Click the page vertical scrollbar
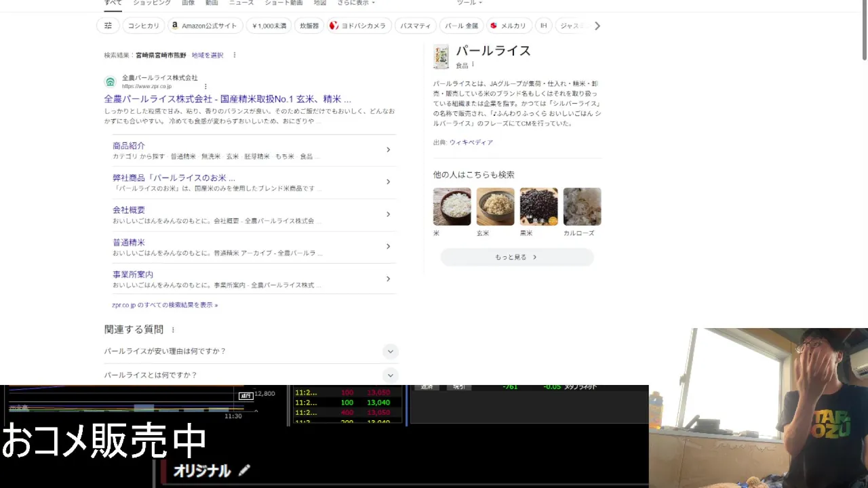868x488 pixels. pyautogui.click(x=864, y=30)
